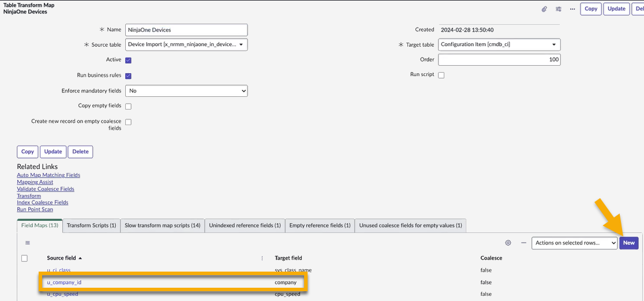Open the hamburger list menu icon

(27, 243)
